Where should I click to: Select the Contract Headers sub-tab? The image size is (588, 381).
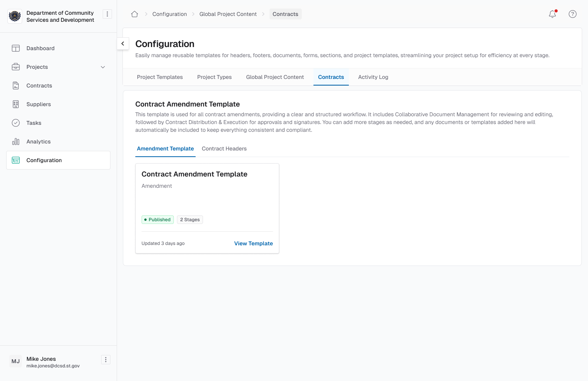point(224,149)
